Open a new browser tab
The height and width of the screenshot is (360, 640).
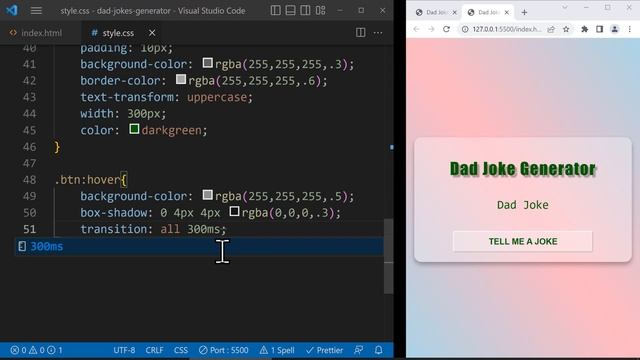pyautogui.click(x=524, y=13)
